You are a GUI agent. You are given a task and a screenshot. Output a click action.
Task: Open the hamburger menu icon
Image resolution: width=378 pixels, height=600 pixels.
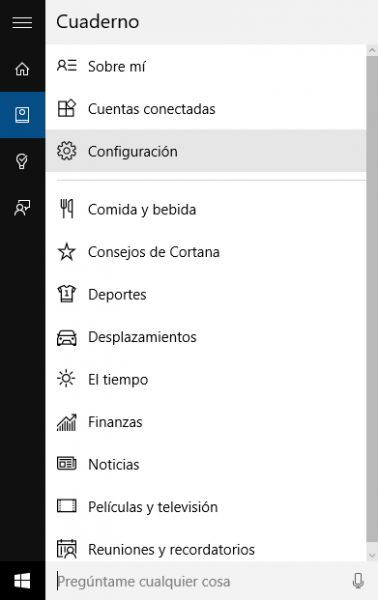click(x=22, y=23)
